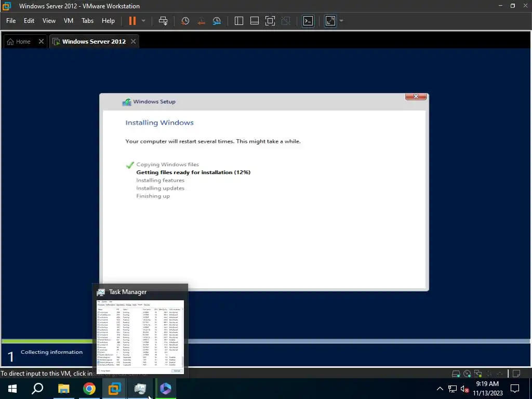Launch Google Chrome from the taskbar
This screenshot has height=399, width=532.
click(x=89, y=389)
